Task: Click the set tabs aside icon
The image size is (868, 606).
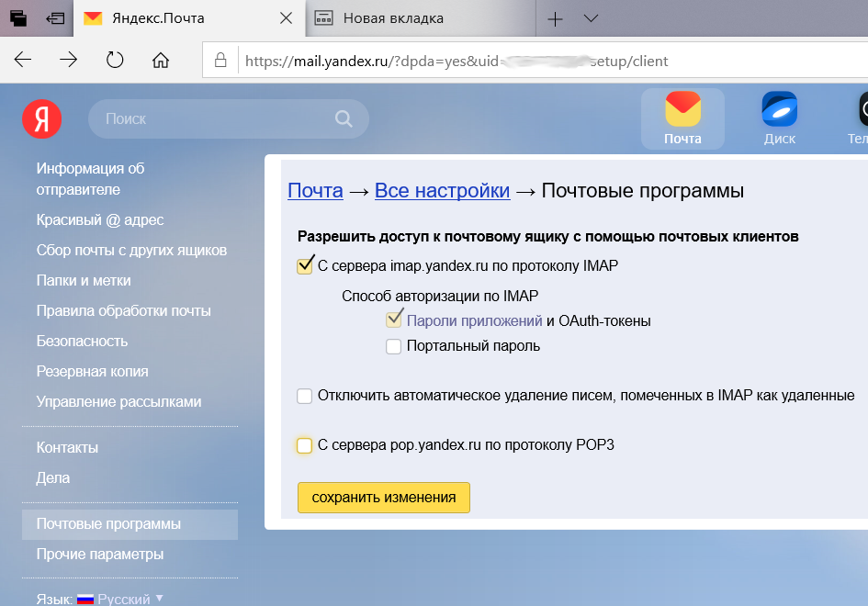Action: click(x=55, y=18)
